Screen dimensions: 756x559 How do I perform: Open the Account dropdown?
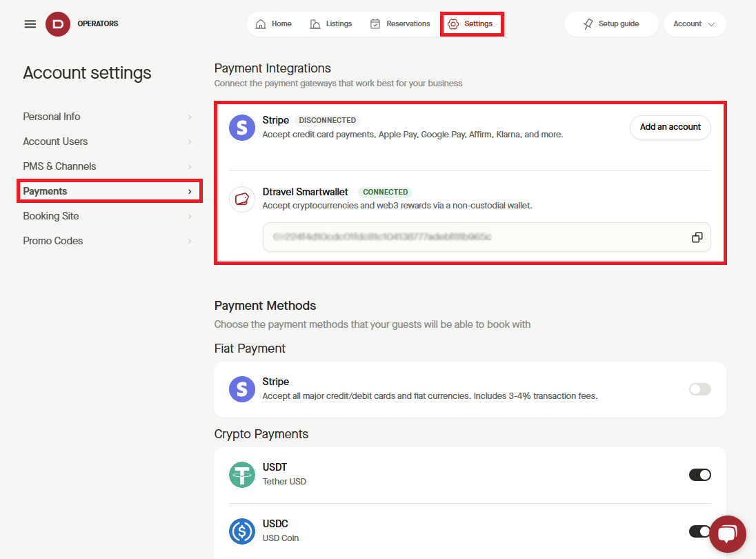[695, 24]
